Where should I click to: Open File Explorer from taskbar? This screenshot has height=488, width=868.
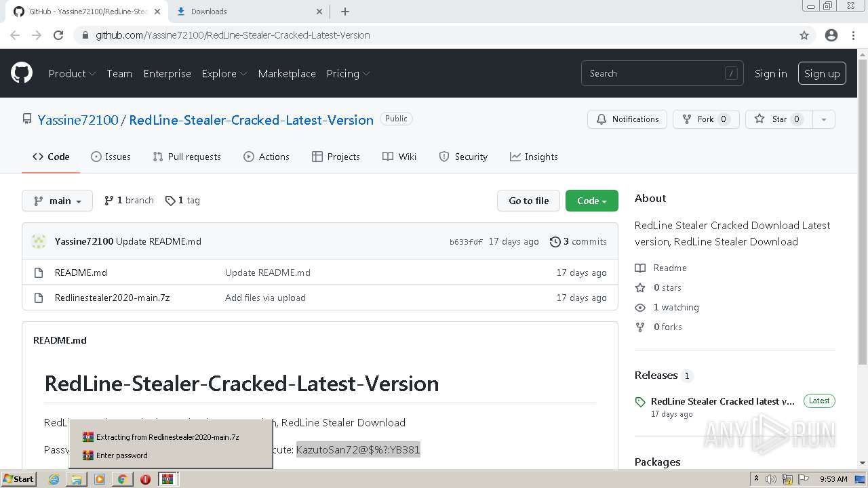pyautogui.click(x=77, y=479)
